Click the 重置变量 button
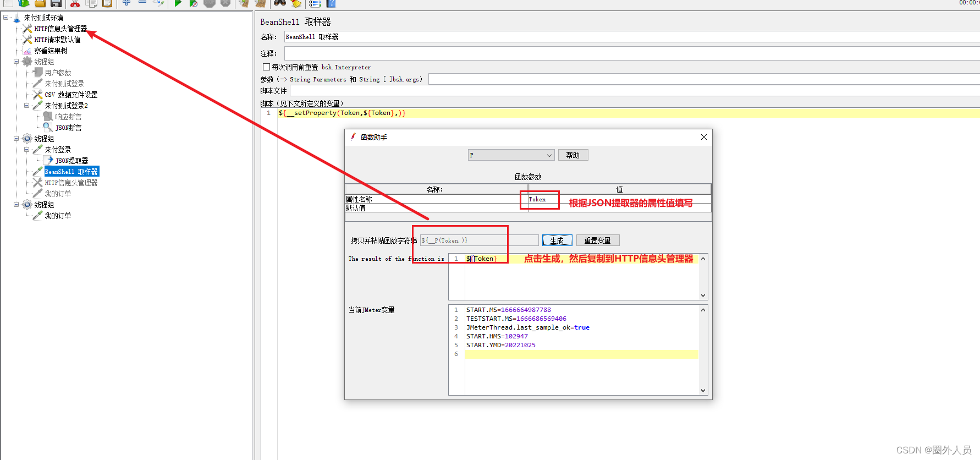This screenshot has width=980, height=460. [x=597, y=240]
